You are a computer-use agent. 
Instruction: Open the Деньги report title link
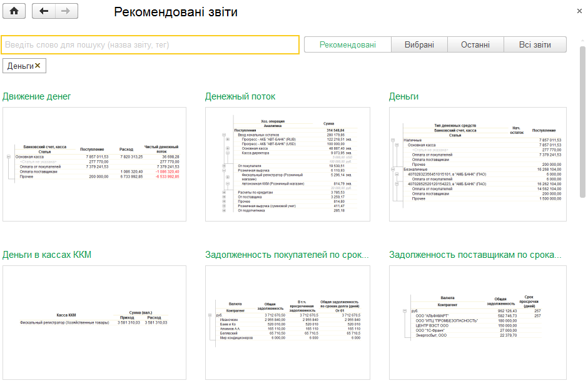tap(403, 96)
